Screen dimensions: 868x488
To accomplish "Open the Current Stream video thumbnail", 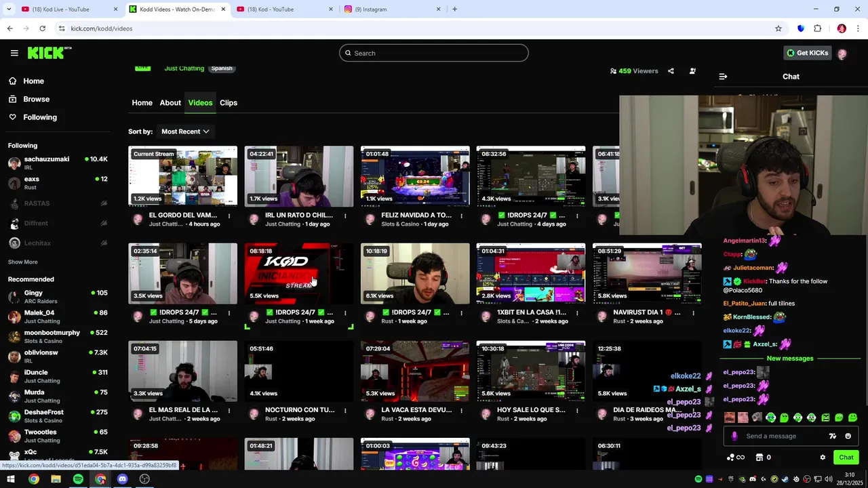I will pos(183,176).
